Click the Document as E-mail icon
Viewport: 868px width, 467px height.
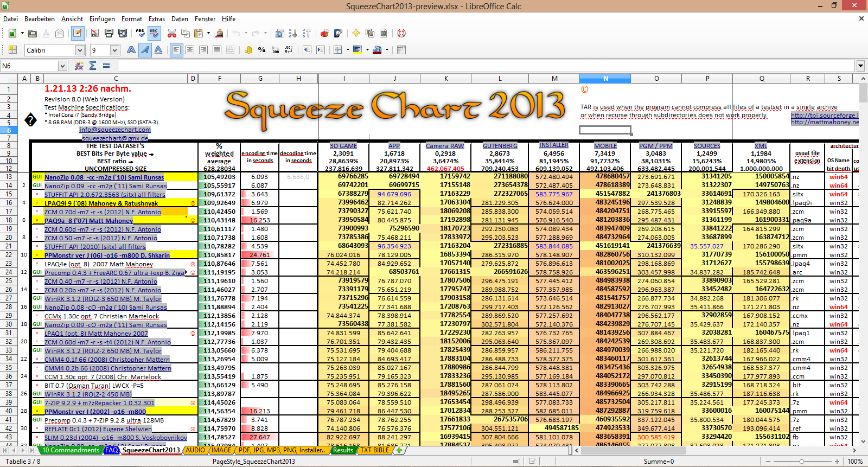pos(60,33)
